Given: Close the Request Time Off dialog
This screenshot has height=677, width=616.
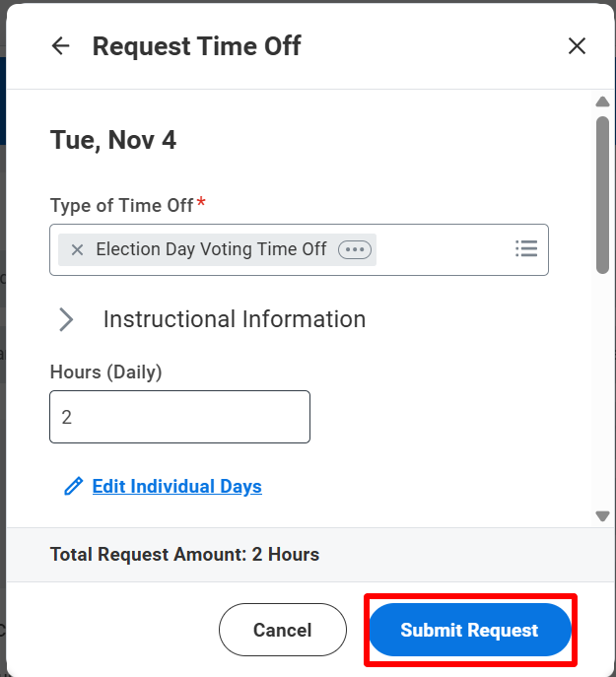Looking at the screenshot, I should 577,46.
